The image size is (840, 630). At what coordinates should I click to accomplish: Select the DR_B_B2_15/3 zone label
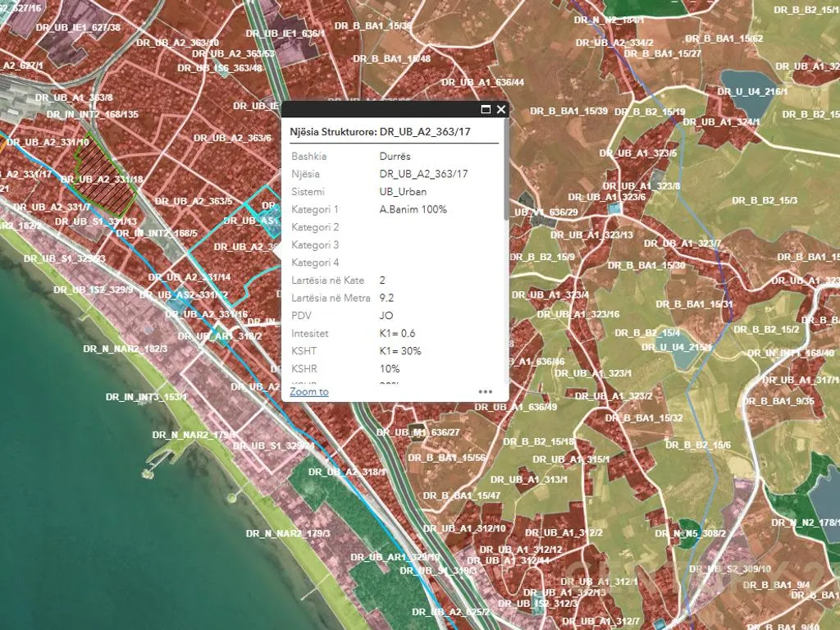[x=765, y=200]
